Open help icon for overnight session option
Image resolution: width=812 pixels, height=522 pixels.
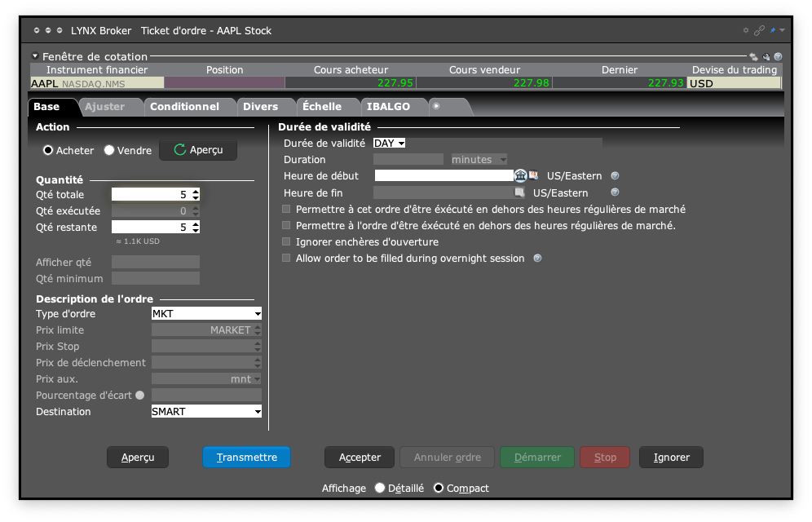[537, 258]
